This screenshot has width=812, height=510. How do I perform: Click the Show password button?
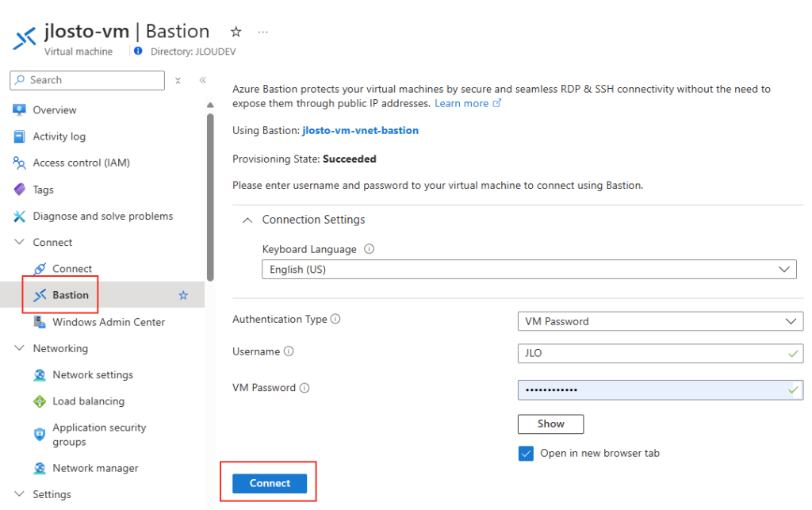pyautogui.click(x=550, y=424)
